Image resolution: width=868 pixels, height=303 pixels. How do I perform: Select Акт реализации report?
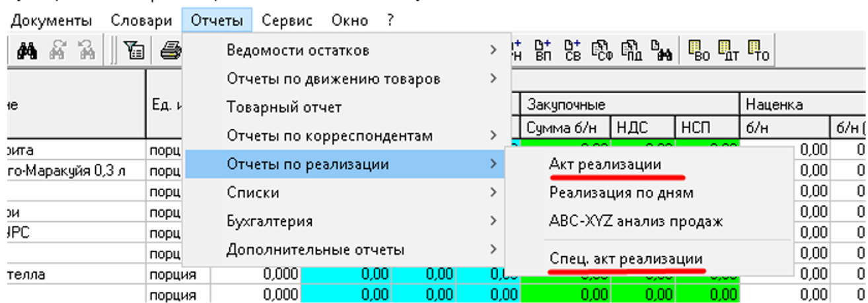pos(605,164)
